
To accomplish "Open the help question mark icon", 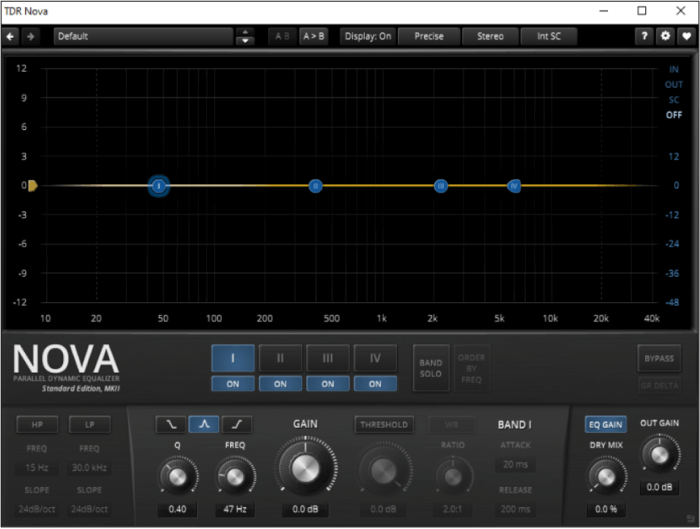I will [x=644, y=36].
